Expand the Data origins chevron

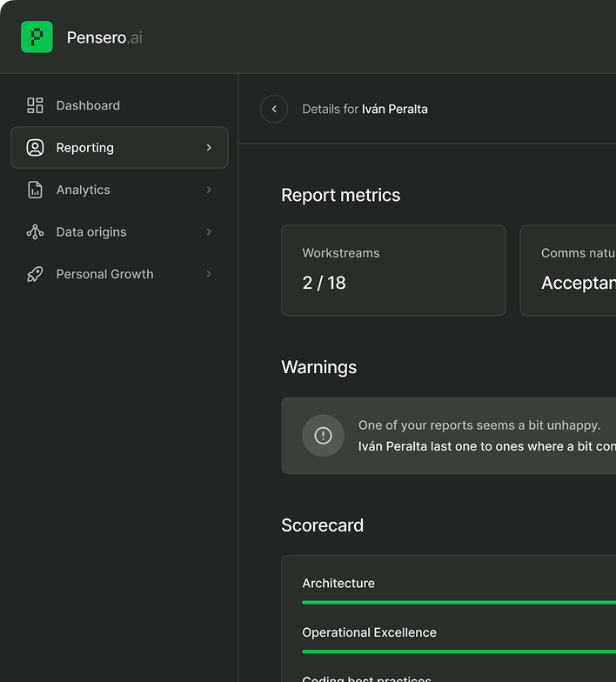click(x=209, y=232)
